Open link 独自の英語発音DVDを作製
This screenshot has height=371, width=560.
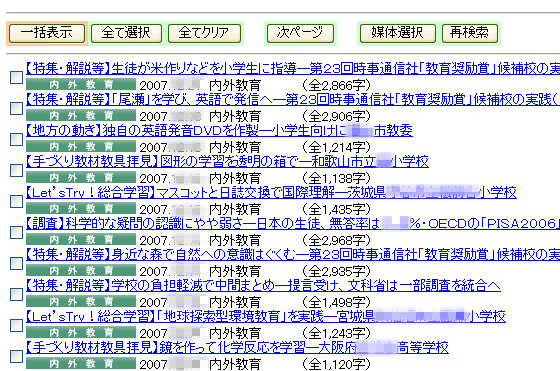coord(219,130)
